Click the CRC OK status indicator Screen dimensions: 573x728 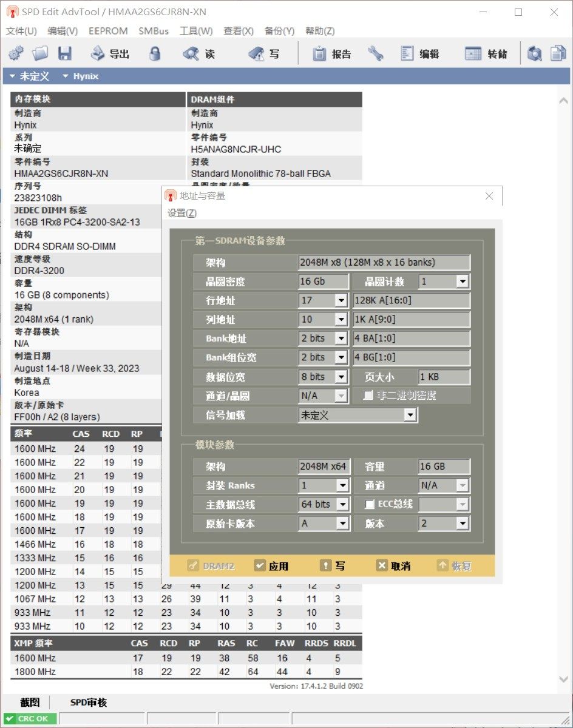[x=30, y=718]
